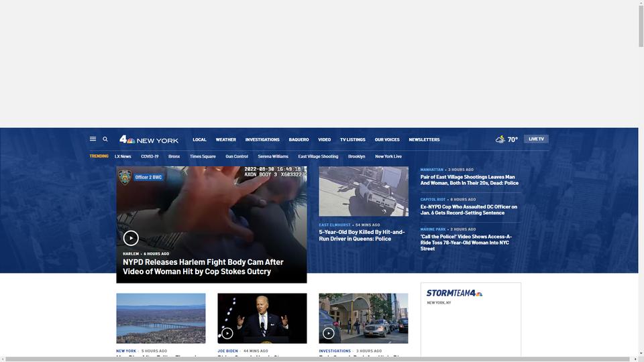The width and height of the screenshot is (644, 362).
Task: Open the Local menu
Action: pyautogui.click(x=200, y=139)
